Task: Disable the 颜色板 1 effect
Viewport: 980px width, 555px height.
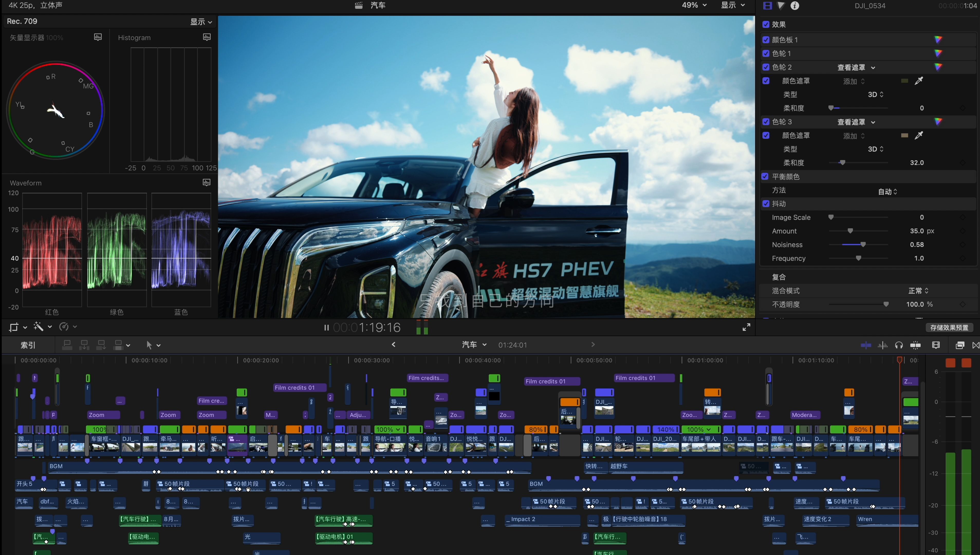Action: click(766, 40)
